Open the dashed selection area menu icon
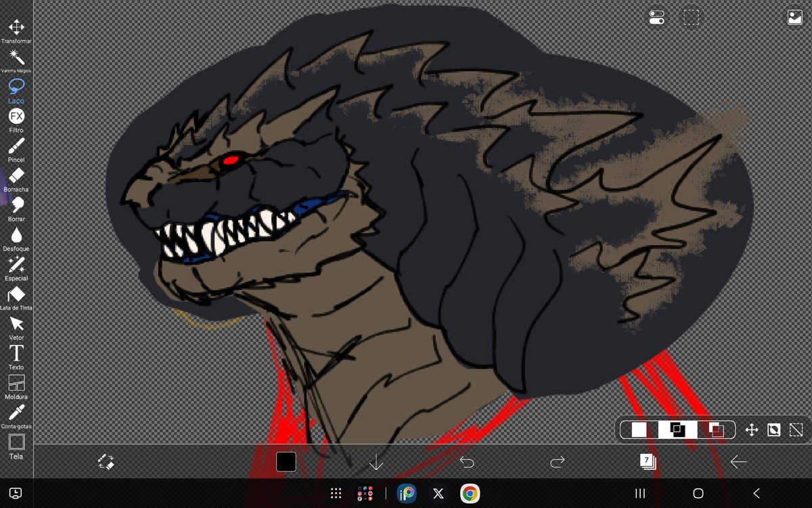 [691, 18]
